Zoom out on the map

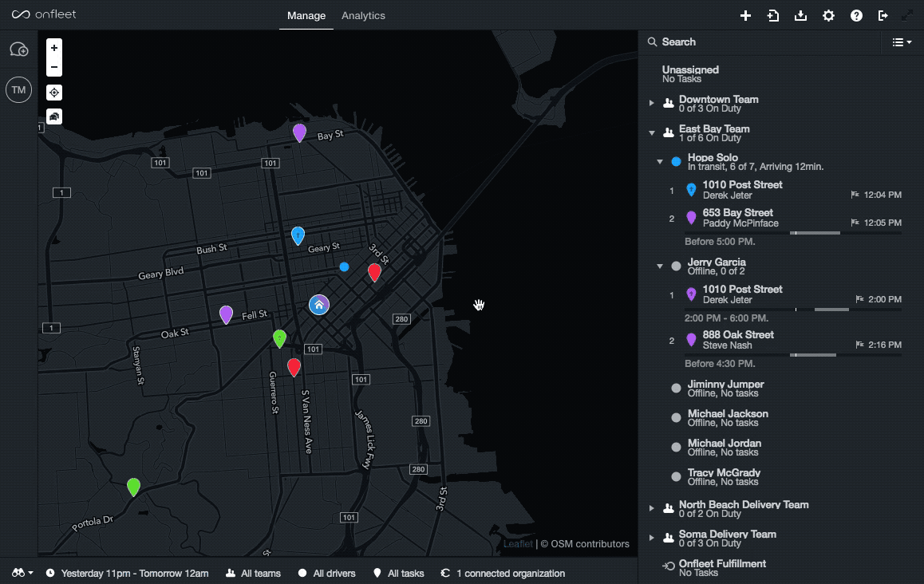[54, 67]
